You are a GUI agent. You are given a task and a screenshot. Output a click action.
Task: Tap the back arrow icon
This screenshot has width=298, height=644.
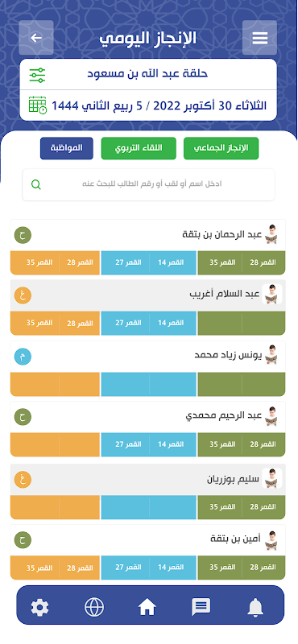pyautogui.click(x=36, y=38)
